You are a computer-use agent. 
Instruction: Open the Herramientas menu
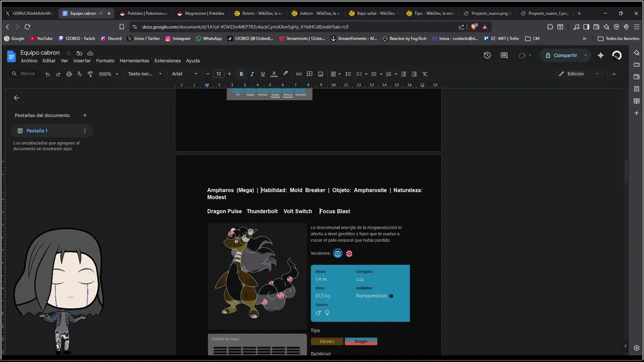(134, 61)
